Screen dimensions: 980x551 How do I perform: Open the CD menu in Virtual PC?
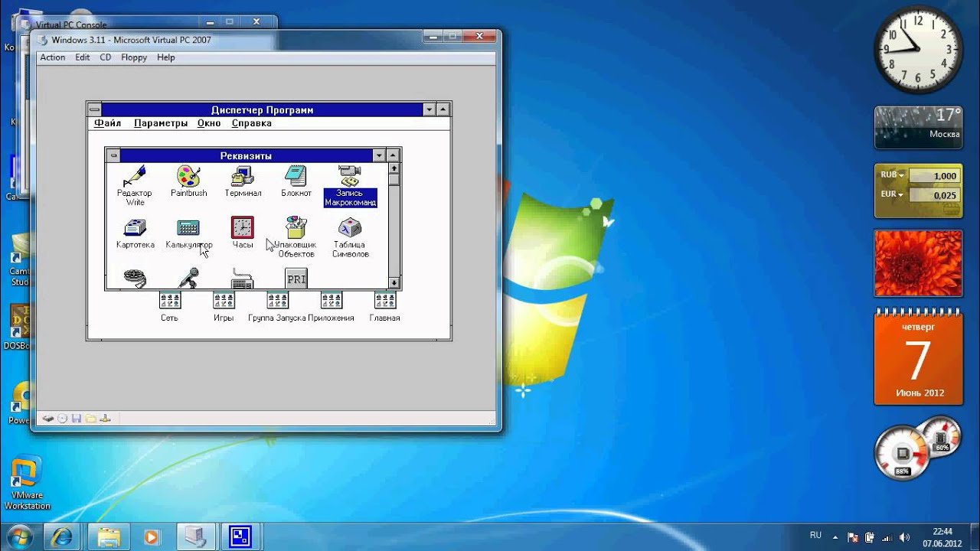coord(106,57)
